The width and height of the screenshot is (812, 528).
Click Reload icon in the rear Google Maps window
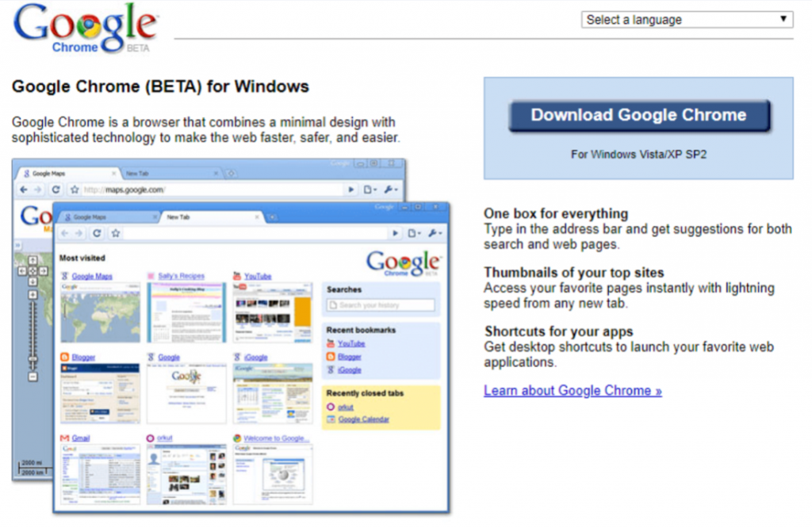pos(56,190)
